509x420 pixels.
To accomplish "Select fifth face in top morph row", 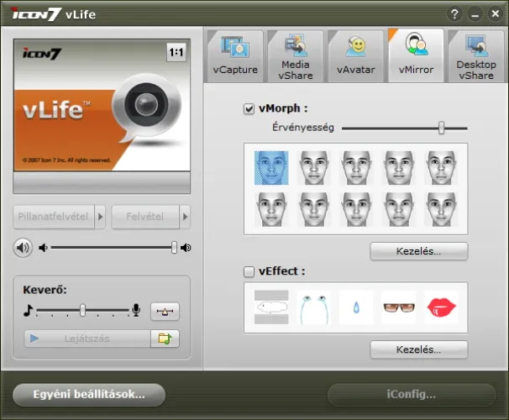I will pos(441,168).
